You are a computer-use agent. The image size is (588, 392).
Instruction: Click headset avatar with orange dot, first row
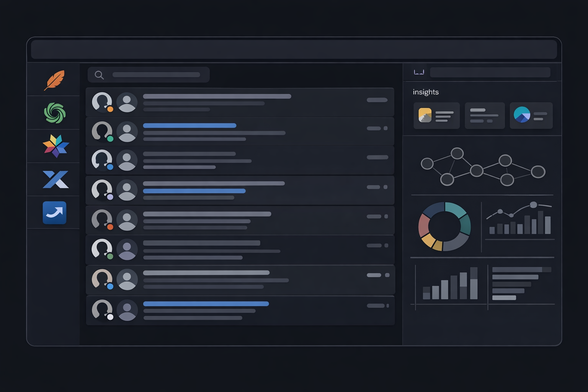pyautogui.click(x=102, y=102)
